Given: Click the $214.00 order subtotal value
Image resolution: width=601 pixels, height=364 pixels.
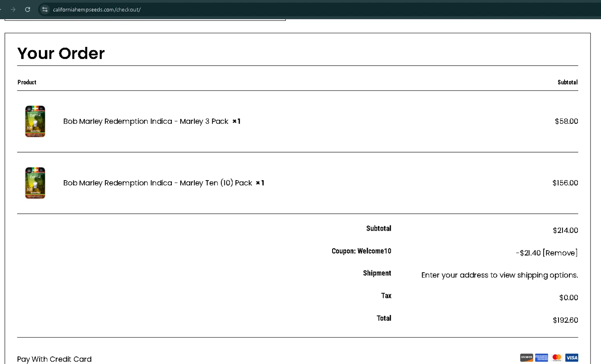Looking at the screenshot, I should (x=565, y=230).
